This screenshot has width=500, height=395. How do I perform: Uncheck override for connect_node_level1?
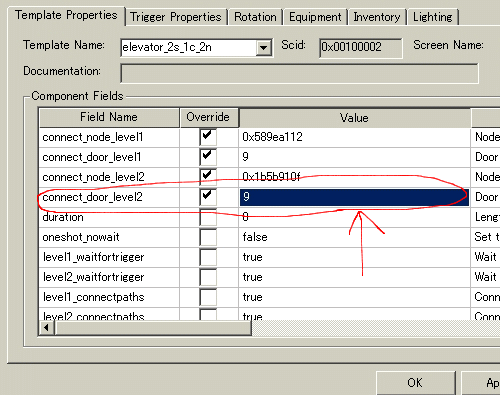click(x=208, y=137)
